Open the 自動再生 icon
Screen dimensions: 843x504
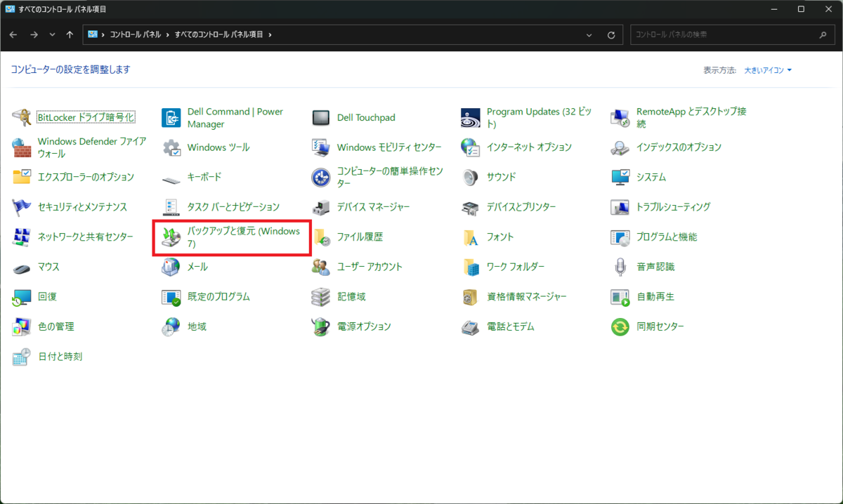620,297
